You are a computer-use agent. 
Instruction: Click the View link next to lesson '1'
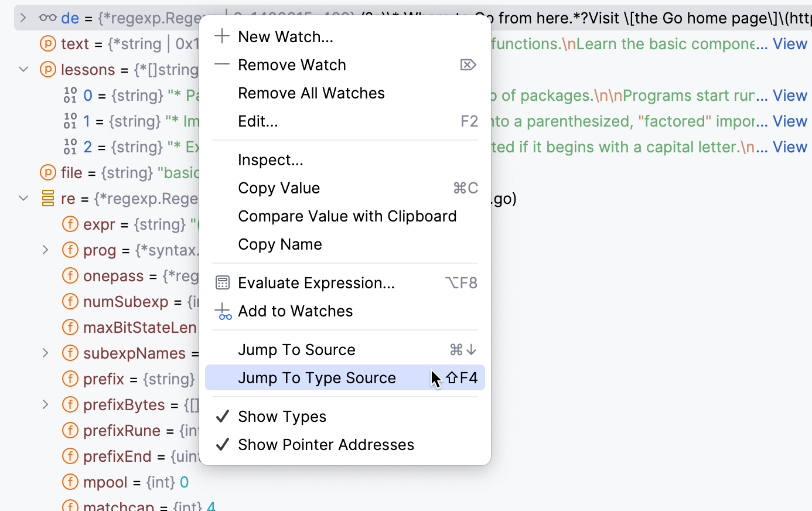click(790, 121)
